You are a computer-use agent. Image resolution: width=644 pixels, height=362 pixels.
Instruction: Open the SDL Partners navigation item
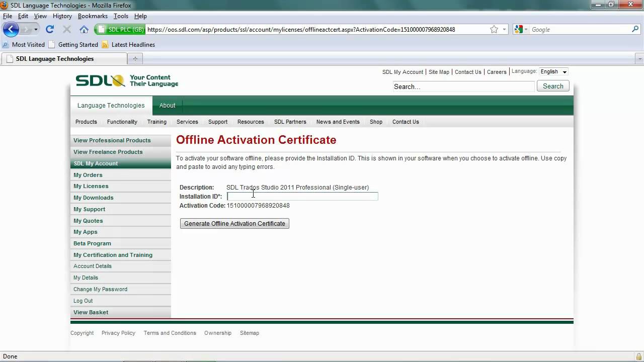tap(290, 122)
